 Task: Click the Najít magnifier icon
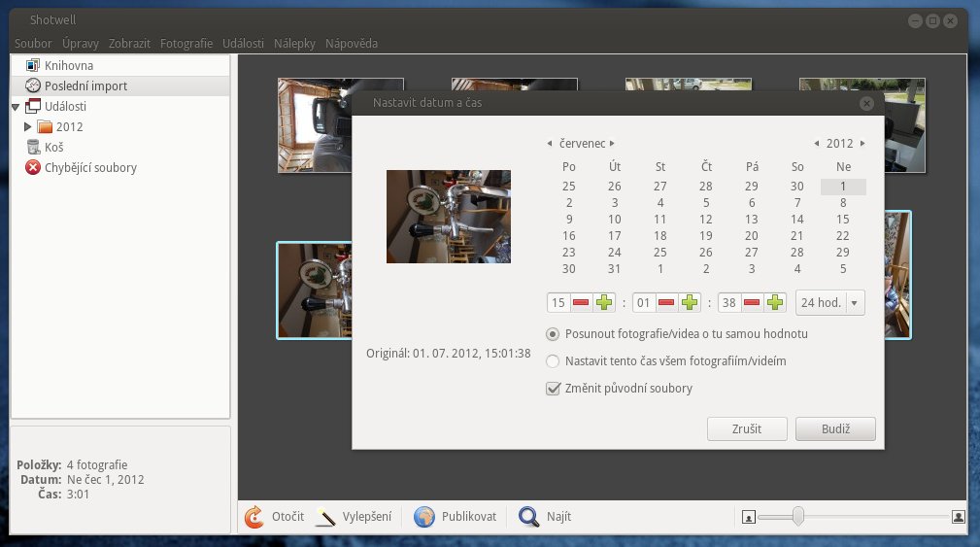(x=528, y=517)
